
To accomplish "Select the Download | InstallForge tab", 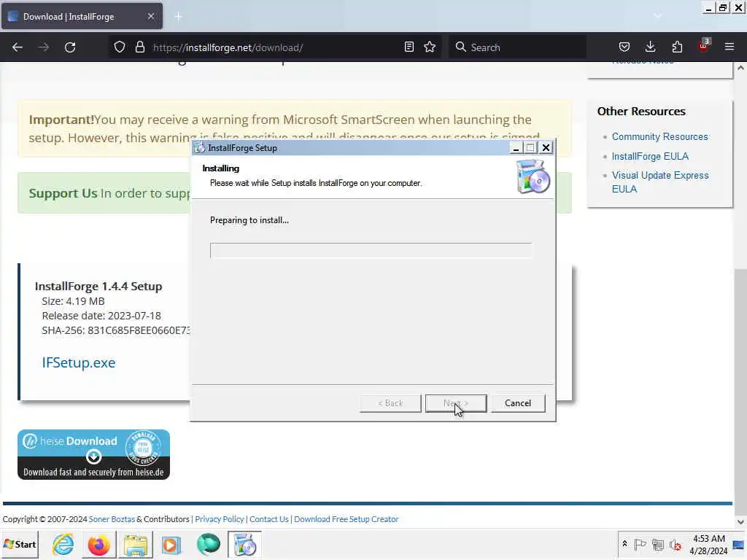I will (82, 16).
